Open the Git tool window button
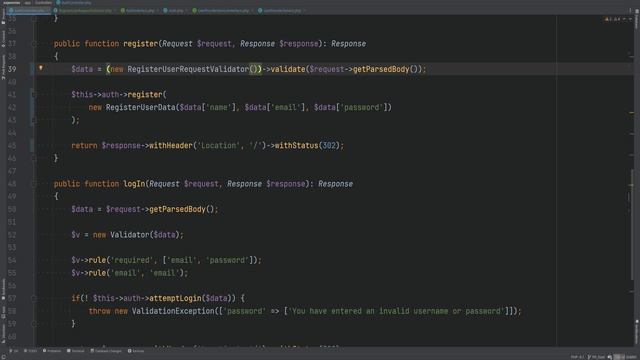The image size is (640, 360). [14, 351]
